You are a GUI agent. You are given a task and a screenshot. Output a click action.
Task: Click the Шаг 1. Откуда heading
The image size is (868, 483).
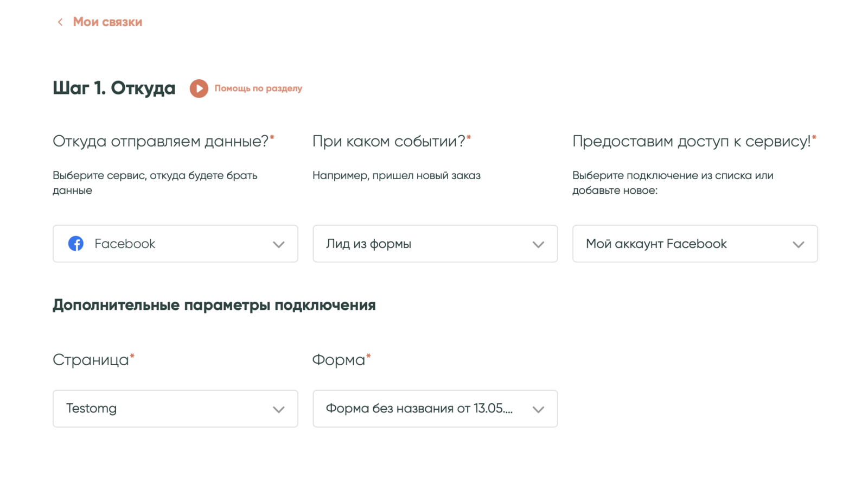[114, 88]
